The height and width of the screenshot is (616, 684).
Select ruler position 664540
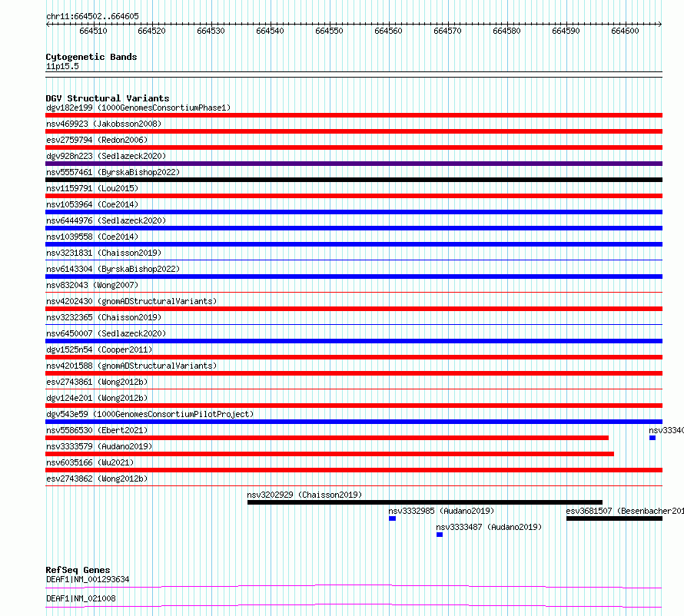coord(270,31)
